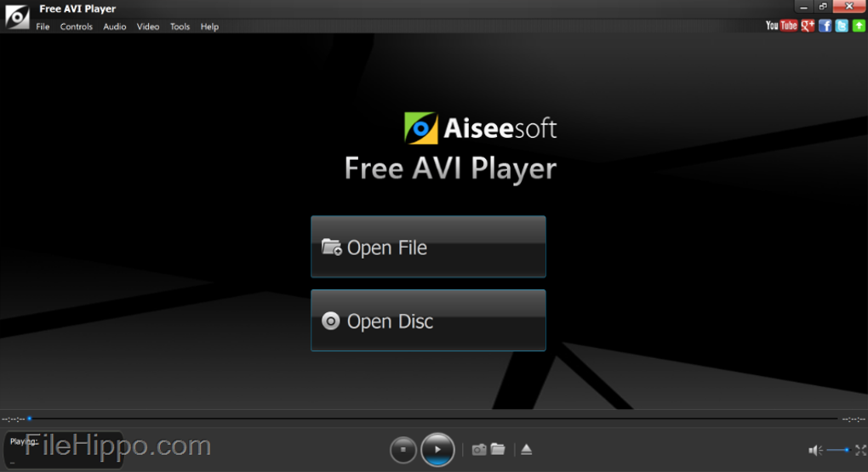This screenshot has width=868, height=472.
Task: Click the eject icon in control bar
Action: click(527, 449)
